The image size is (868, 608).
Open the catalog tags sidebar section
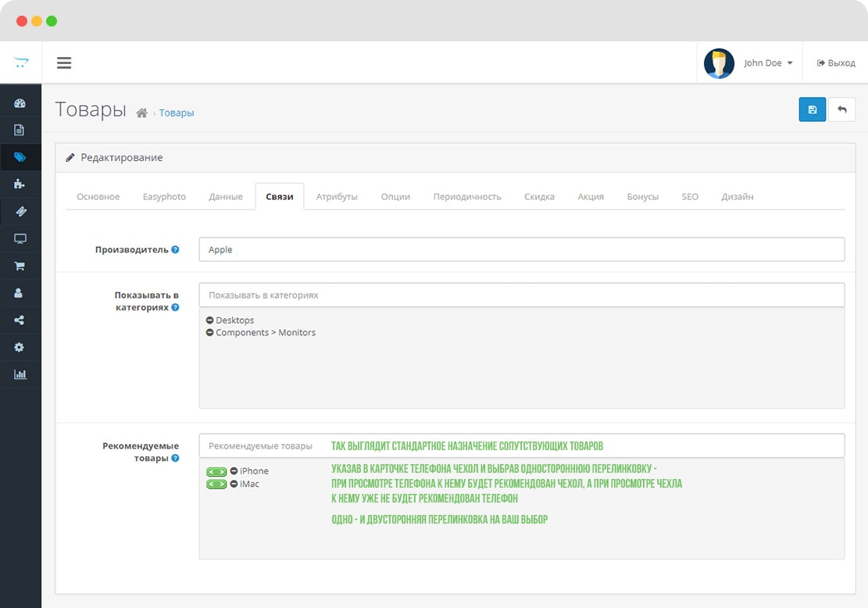pyautogui.click(x=20, y=157)
